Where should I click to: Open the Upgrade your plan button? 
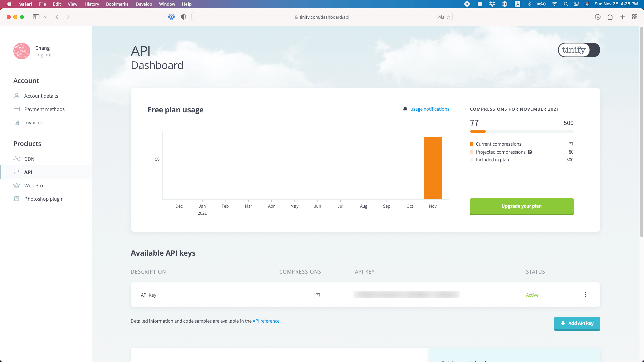522,205
